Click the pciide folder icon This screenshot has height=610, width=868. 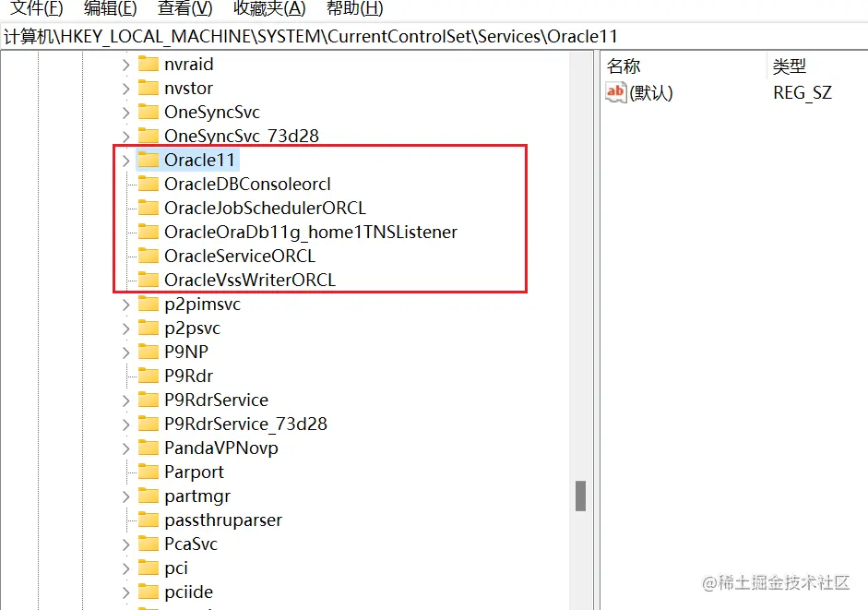click(148, 592)
